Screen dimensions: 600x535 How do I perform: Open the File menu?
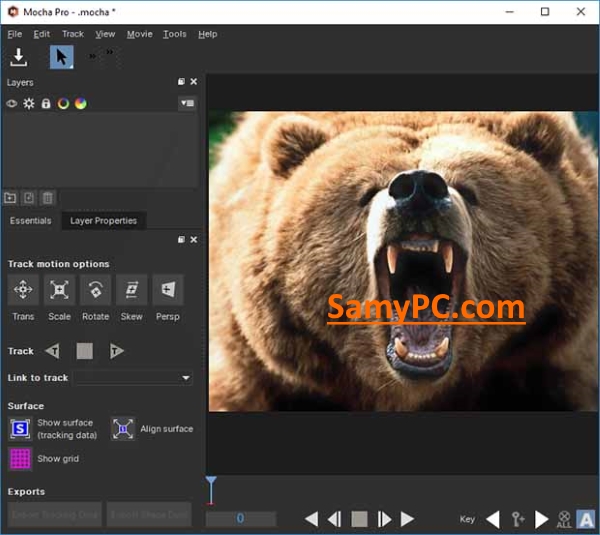click(x=15, y=34)
